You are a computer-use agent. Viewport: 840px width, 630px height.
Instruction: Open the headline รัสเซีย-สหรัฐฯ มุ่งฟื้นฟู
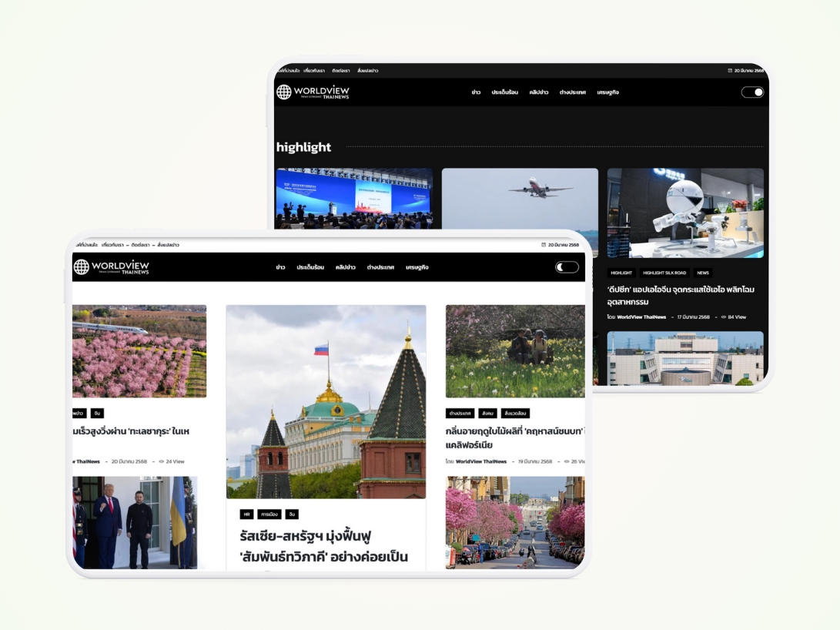point(323,546)
